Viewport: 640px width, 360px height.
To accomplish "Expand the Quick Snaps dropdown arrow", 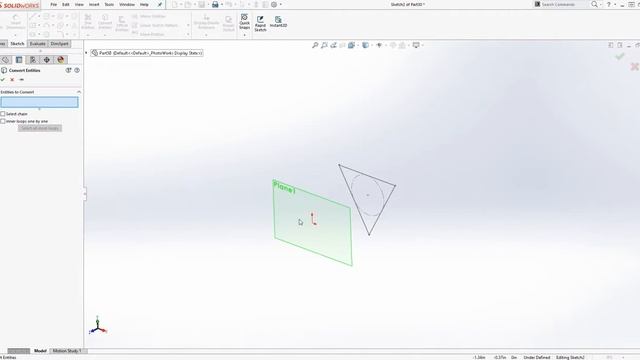I will [x=244, y=35].
